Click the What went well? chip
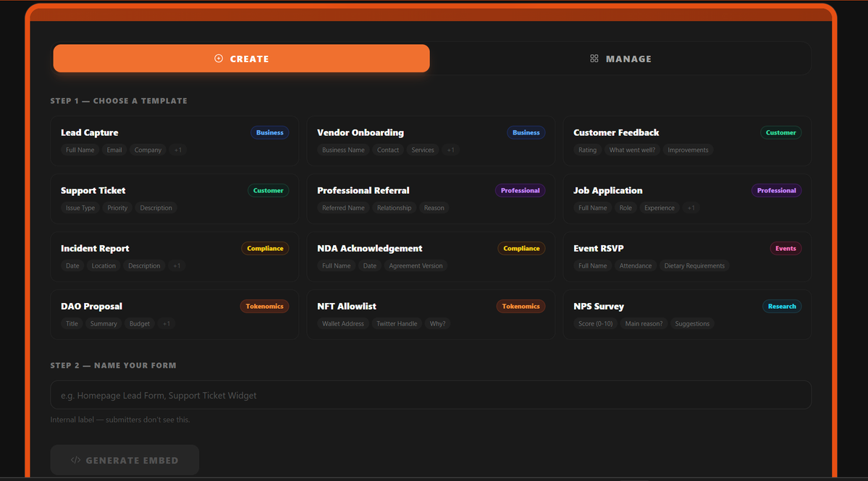This screenshot has height=481, width=868. [x=631, y=150]
